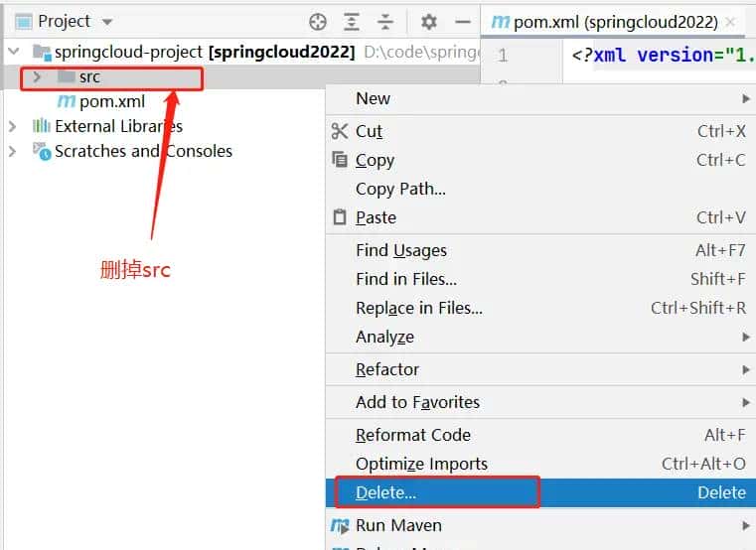Hide the Project panel with minus icon
Image resolution: width=756 pixels, height=550 pixels.
click(462, 22)
